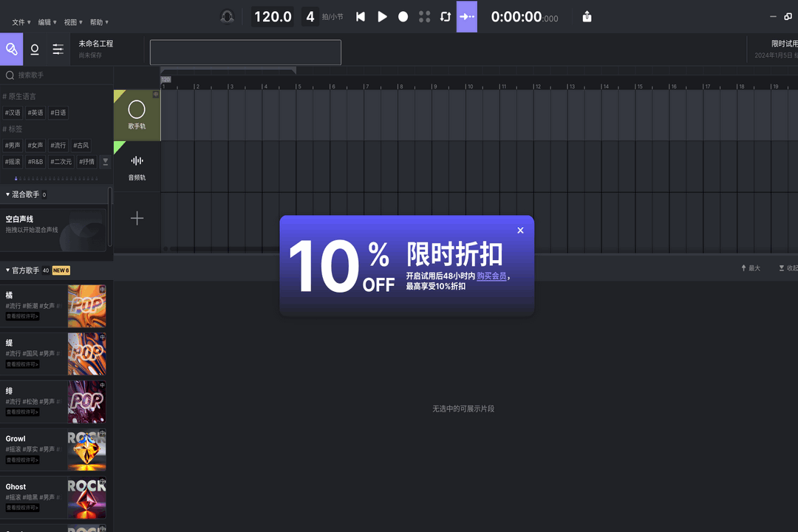Click 查看授权许可 for singer Growl
This screenshot has width=798, height=532.
pos(21,460)
